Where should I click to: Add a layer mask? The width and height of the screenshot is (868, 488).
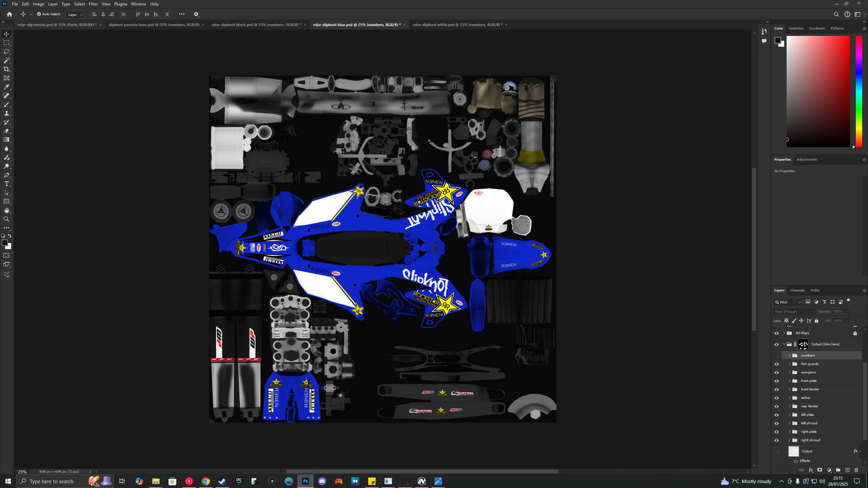pyautogui.click(x=819, y=470)
